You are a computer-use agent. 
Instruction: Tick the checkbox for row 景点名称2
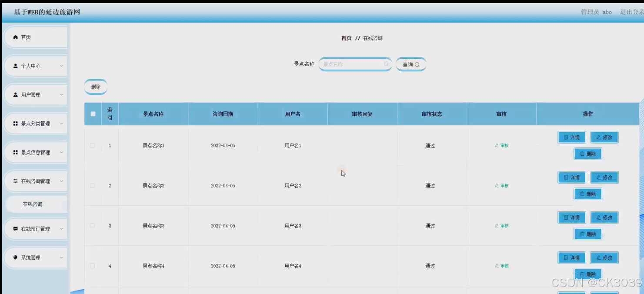coord(92,186)
